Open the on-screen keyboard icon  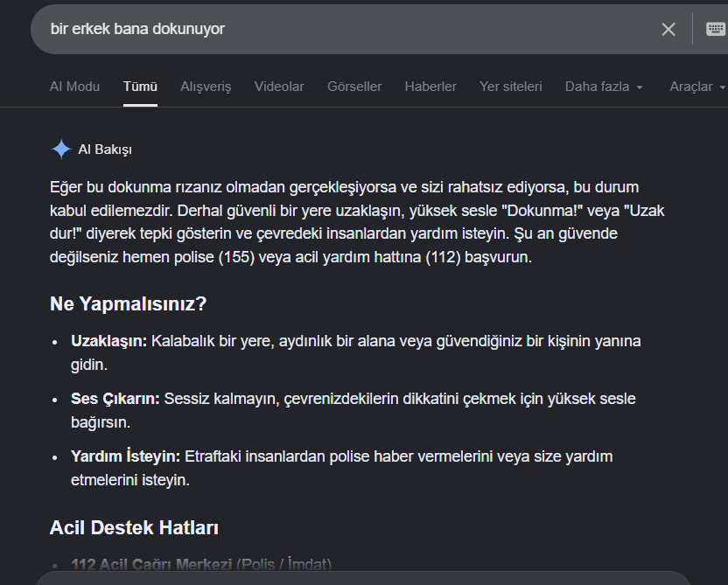715,29
